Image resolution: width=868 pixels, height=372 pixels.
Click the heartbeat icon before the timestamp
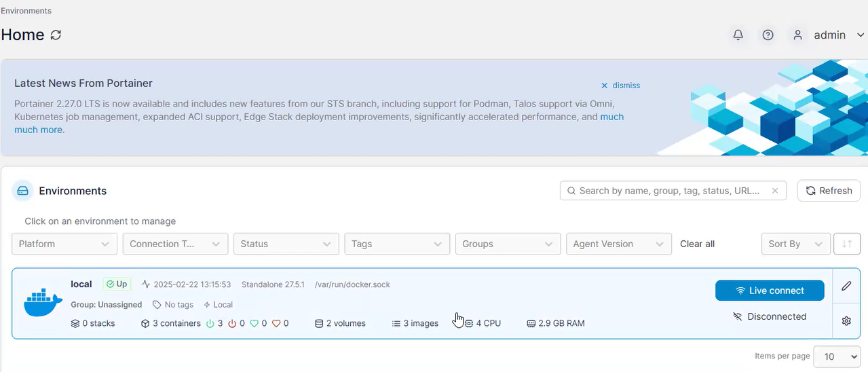coord(146,284)
